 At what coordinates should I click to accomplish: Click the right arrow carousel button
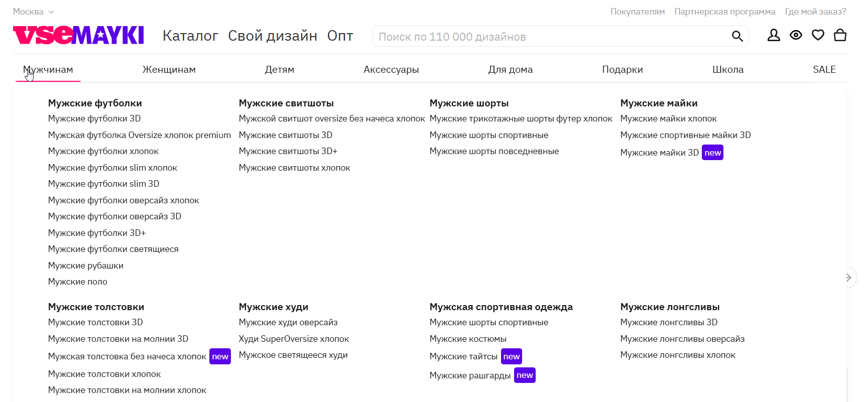848,277
